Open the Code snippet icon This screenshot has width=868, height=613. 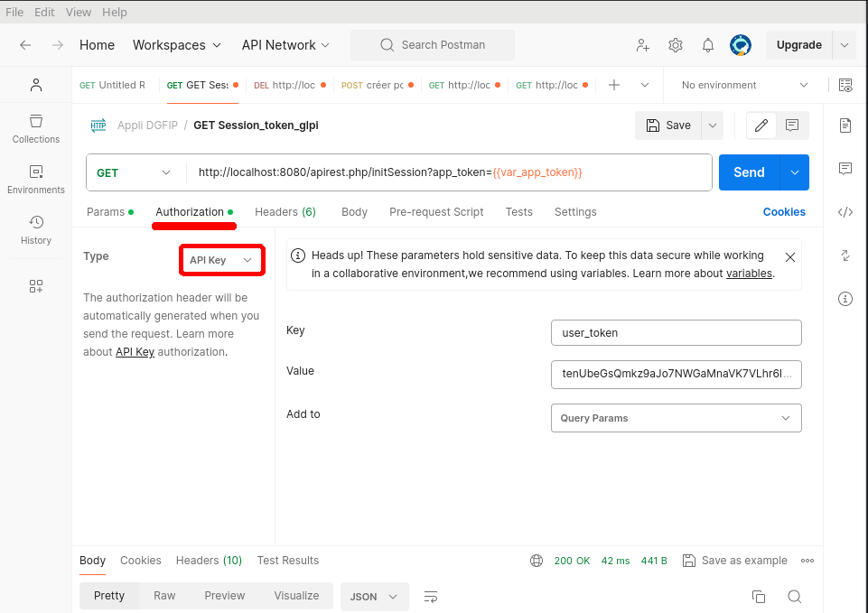(x=845, y=212)
